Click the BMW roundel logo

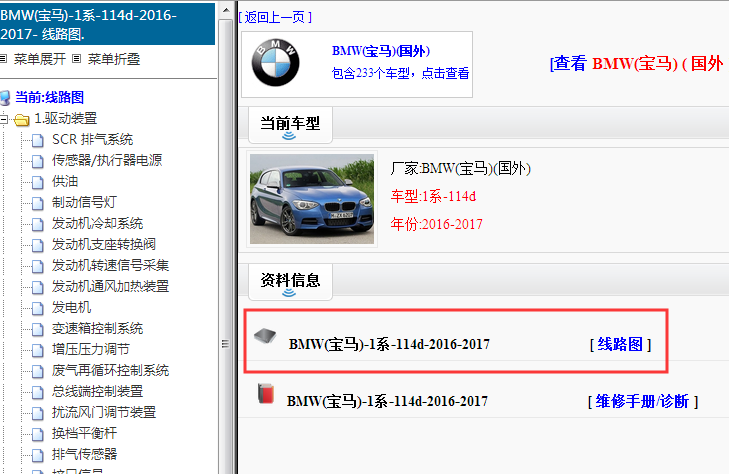click(x=275, y=63)
